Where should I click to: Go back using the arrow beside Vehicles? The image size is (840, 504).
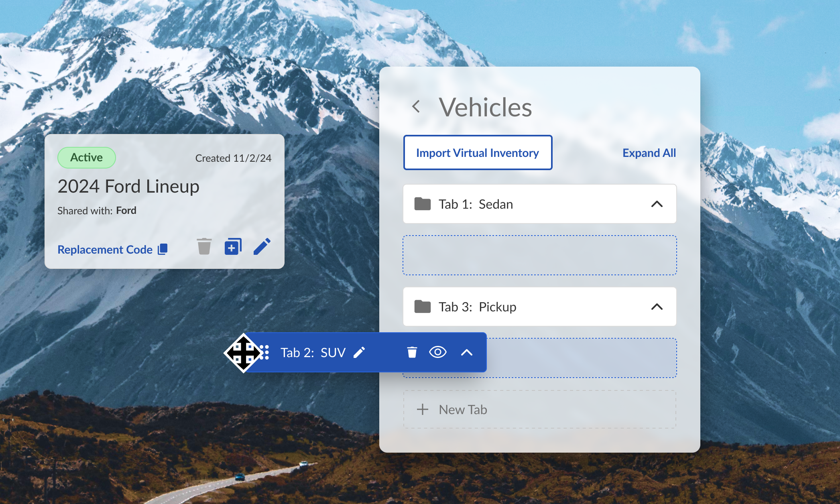[416, 107]
